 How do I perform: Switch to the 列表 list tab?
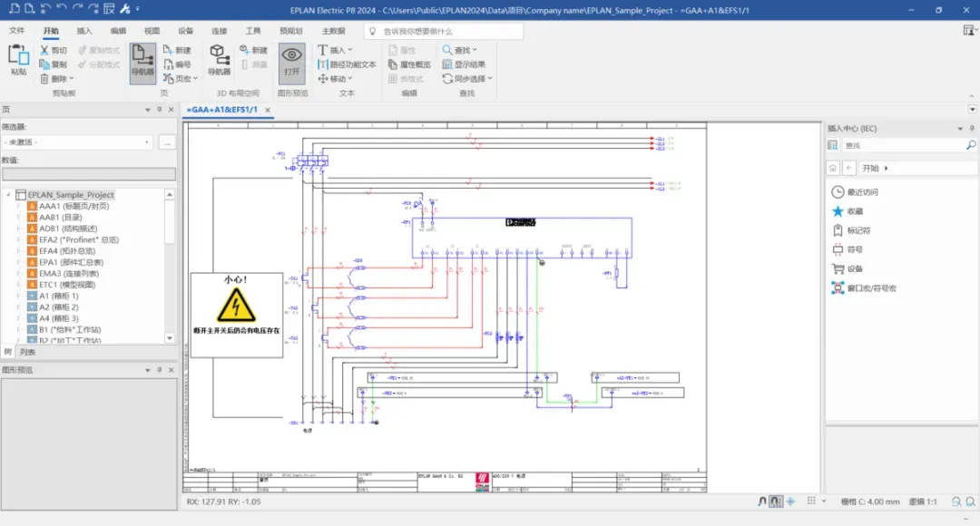click(27, 352)
